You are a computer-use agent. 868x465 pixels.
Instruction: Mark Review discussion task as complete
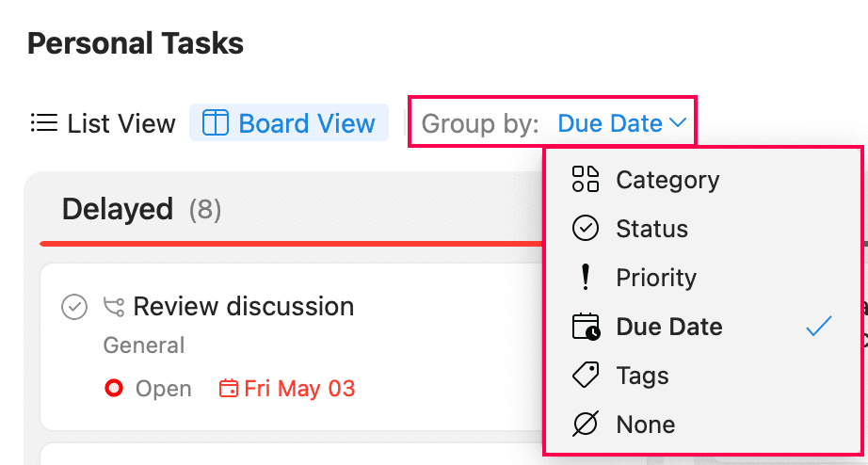(x=74, y=307)
